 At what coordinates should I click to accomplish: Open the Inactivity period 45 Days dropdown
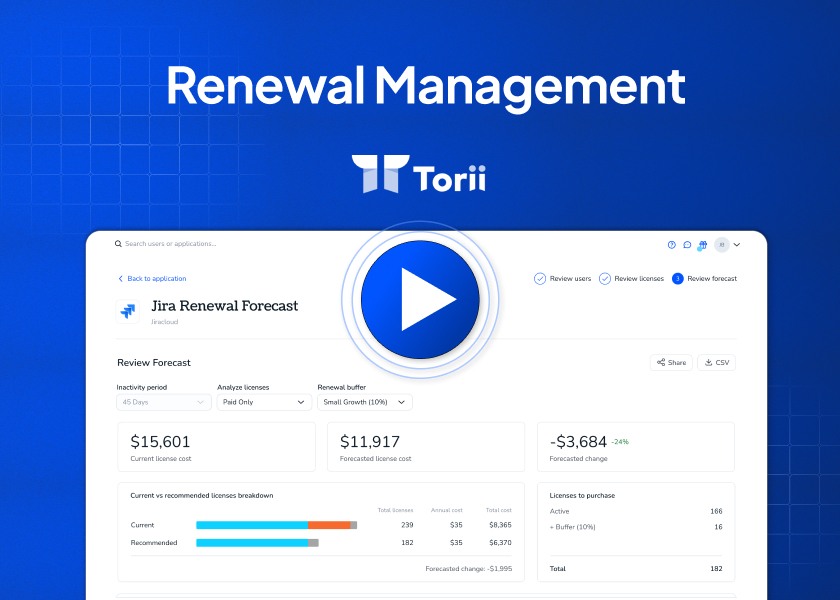[x=163, y=402]
